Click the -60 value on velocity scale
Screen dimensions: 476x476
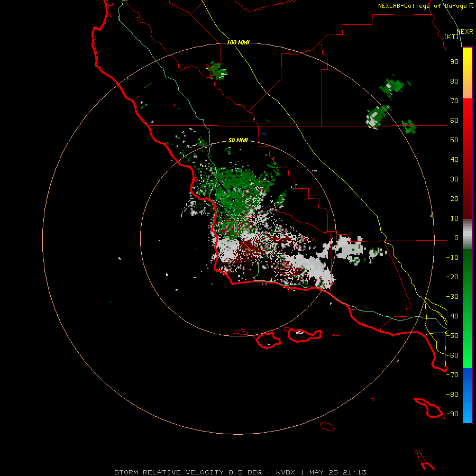click(452, 355)
